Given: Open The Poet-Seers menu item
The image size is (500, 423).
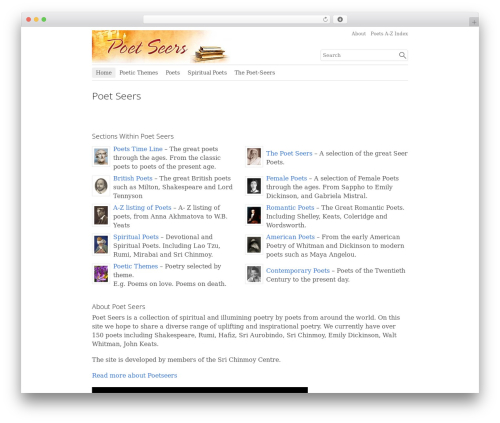Looking at the screenshot, I should point(255,72).
